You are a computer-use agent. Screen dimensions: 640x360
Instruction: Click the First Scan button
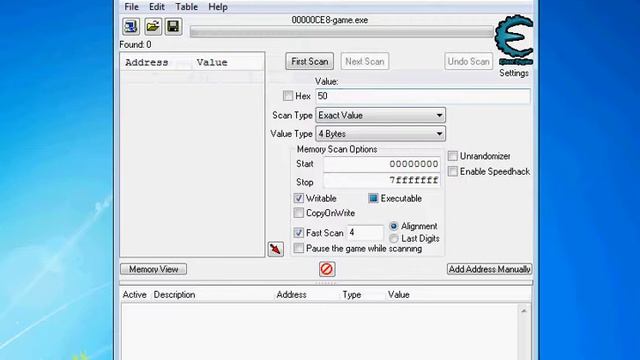pos(309,62)
